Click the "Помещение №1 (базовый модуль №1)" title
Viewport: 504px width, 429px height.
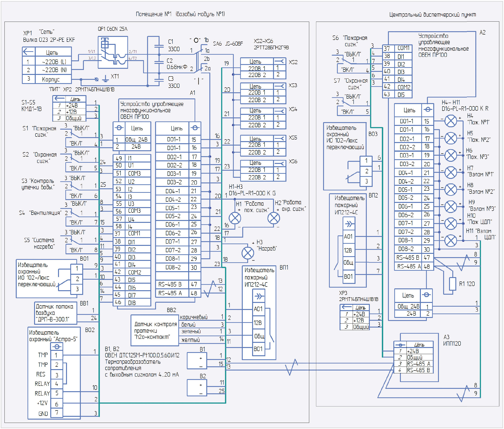[180, 14]
